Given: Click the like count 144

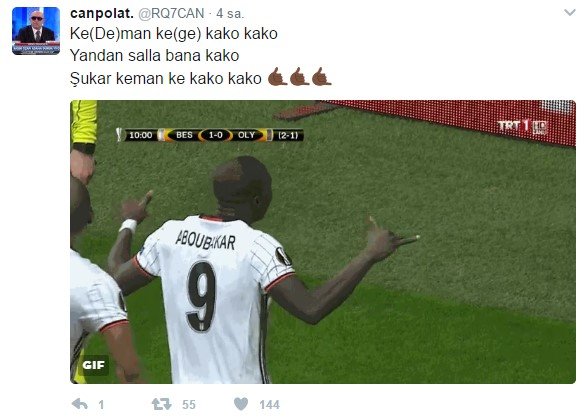Looking at the screenshot, I should (x=269, y=405).
